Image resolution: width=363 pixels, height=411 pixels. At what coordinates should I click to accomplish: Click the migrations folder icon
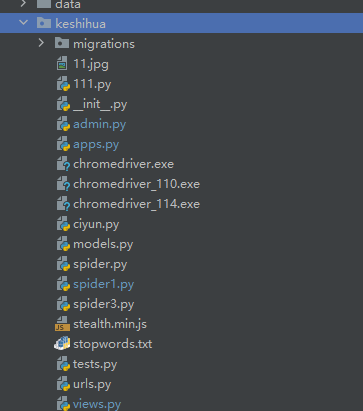point(62,43)
